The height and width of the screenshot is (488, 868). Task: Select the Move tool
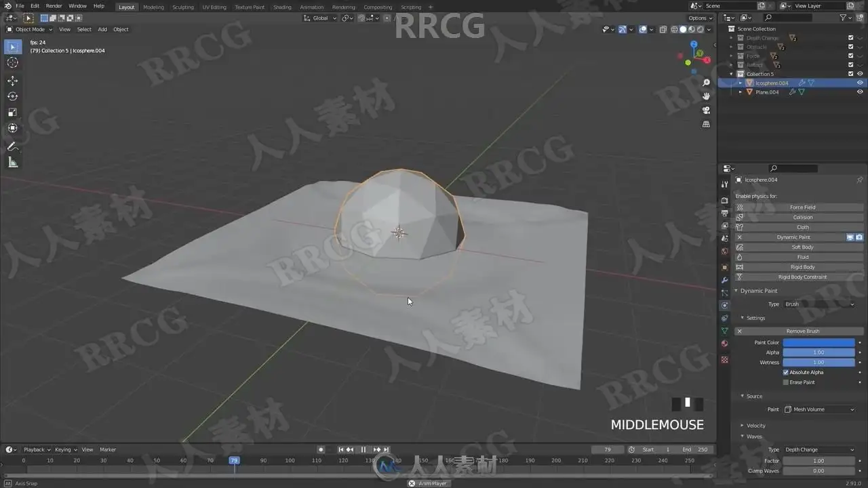click(12, 81)
